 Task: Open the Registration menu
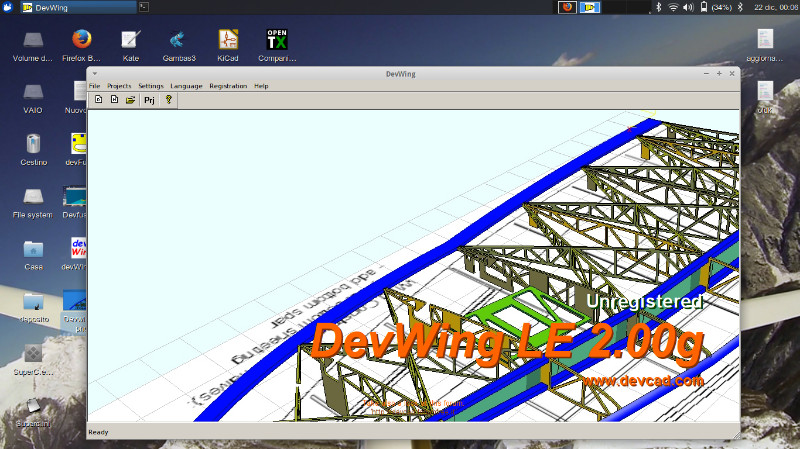228,86
